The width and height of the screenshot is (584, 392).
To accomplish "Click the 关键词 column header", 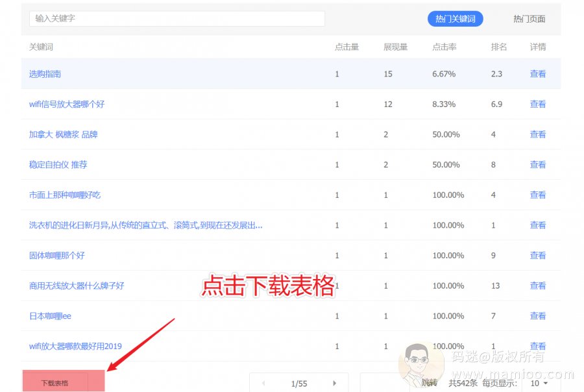I will click(x=41, y=47).
